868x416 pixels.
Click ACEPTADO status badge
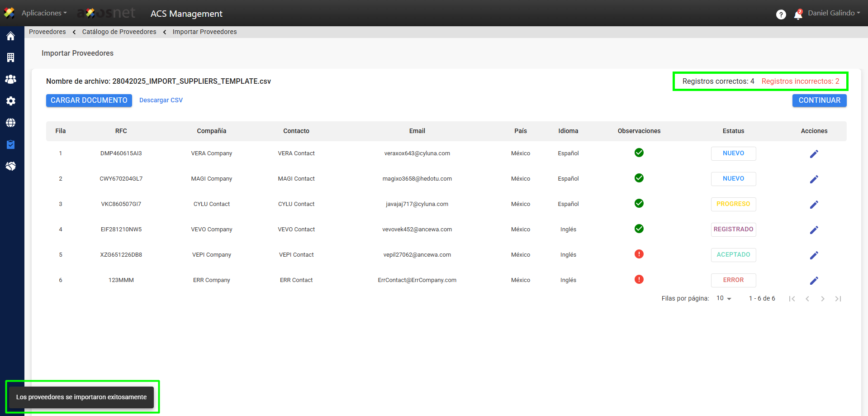pyautogui.click(x=733, y=255)
